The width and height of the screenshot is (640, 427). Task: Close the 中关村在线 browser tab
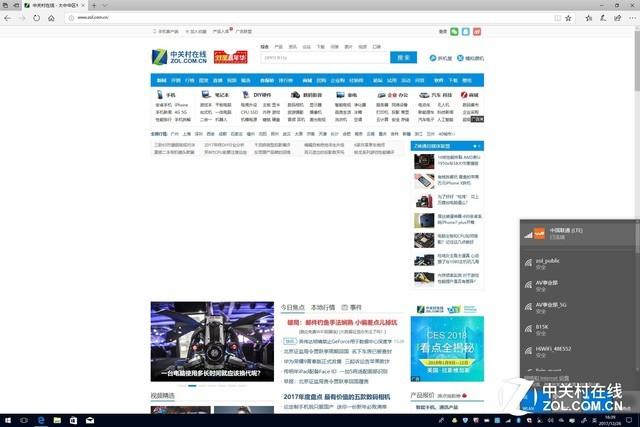(83, 5)
